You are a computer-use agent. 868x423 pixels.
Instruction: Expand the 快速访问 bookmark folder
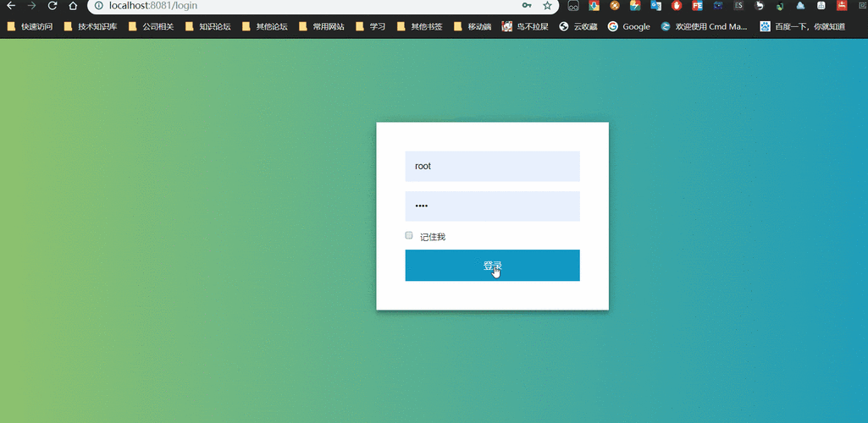(30, 27)
